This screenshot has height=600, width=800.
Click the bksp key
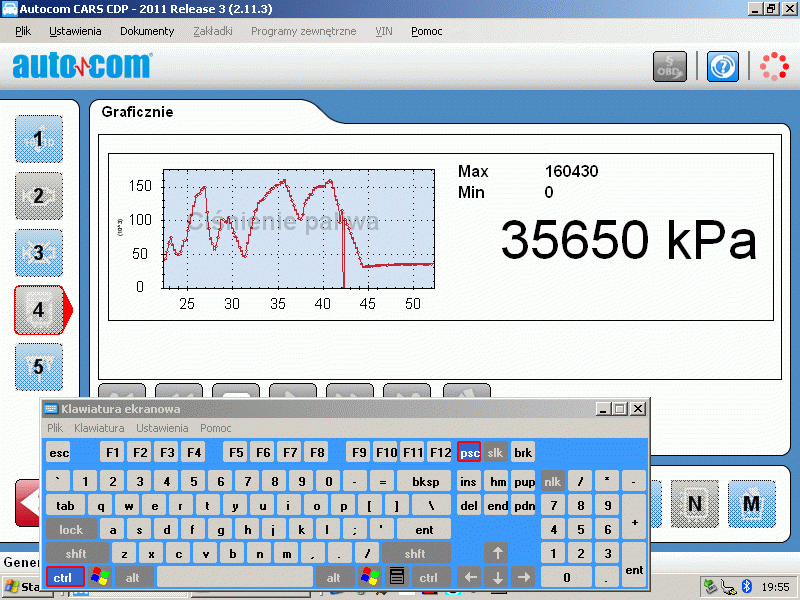click(425, 482)
